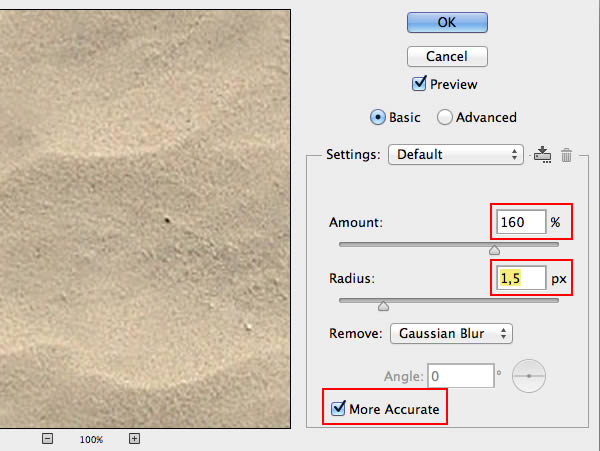Click the Radius slider handle
The width and height of the screenshot is (600, 451).
point(383,306)
